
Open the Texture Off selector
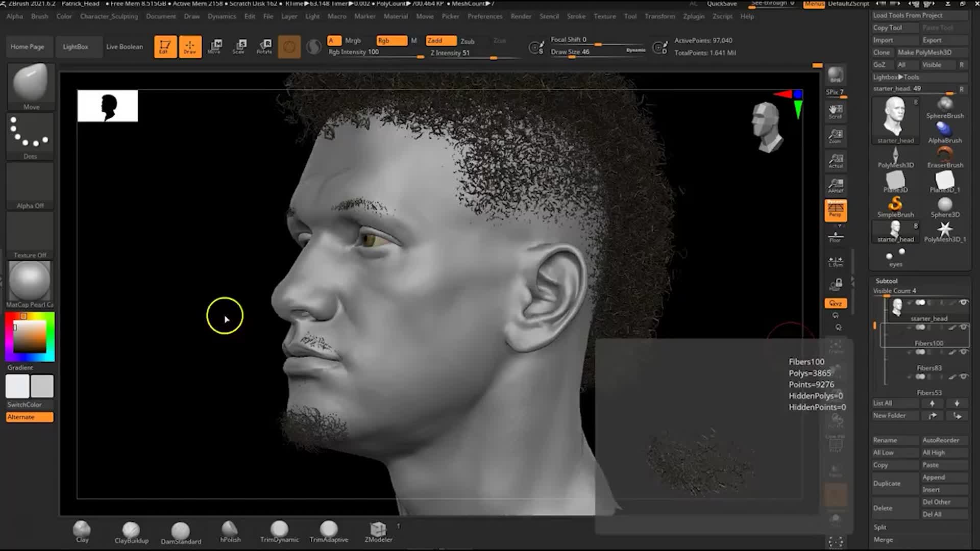coord(30,235)
